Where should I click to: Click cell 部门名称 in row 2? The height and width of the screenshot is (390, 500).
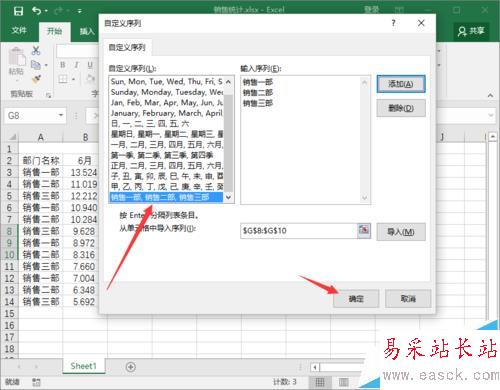tap(41, 161)
